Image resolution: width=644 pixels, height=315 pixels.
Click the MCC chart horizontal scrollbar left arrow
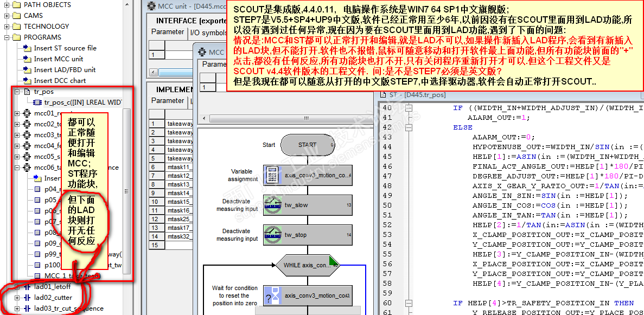(203, 119)
